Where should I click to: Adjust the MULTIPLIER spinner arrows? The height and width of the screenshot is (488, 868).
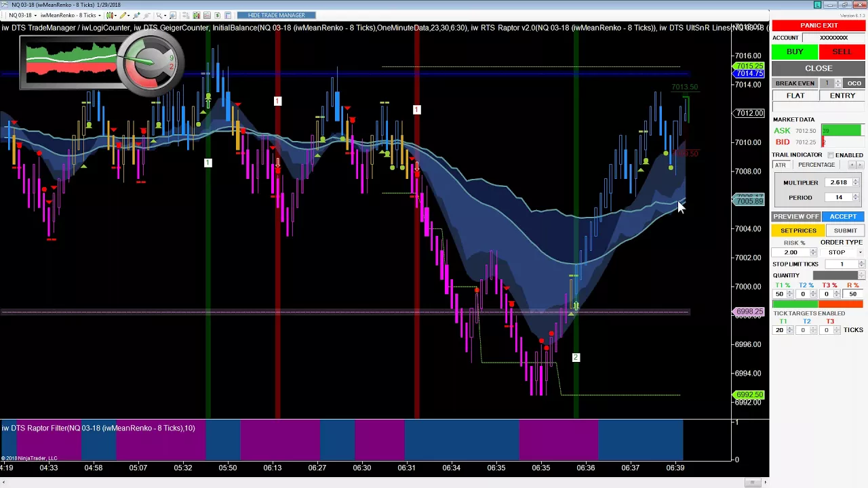click(x=856, y=182)
